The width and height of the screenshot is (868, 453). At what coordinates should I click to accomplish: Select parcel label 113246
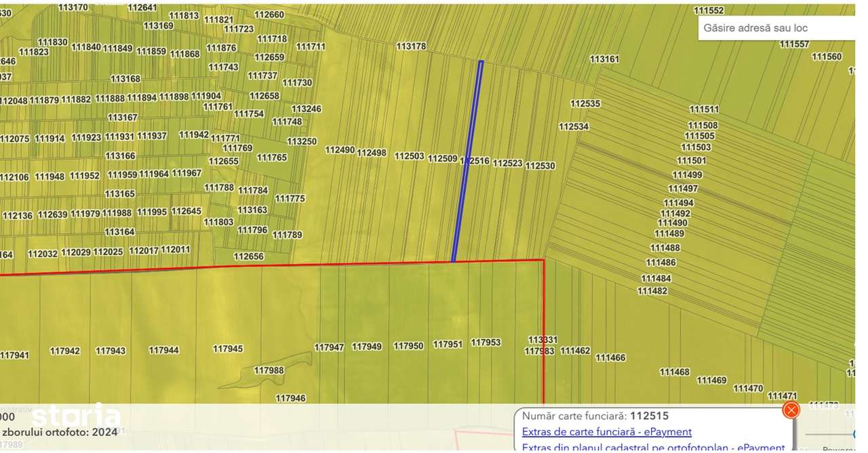(x=307, y=109)
